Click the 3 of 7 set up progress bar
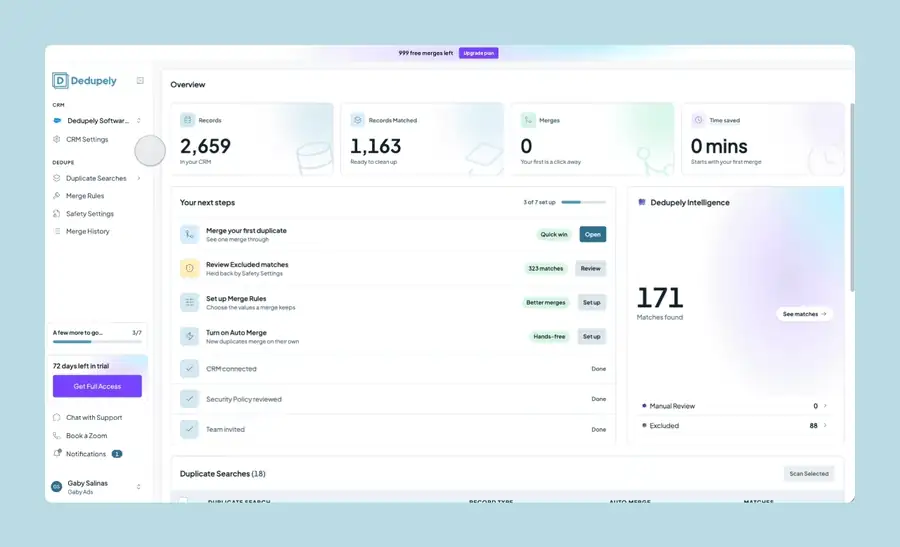 click(x=583, y=202)
